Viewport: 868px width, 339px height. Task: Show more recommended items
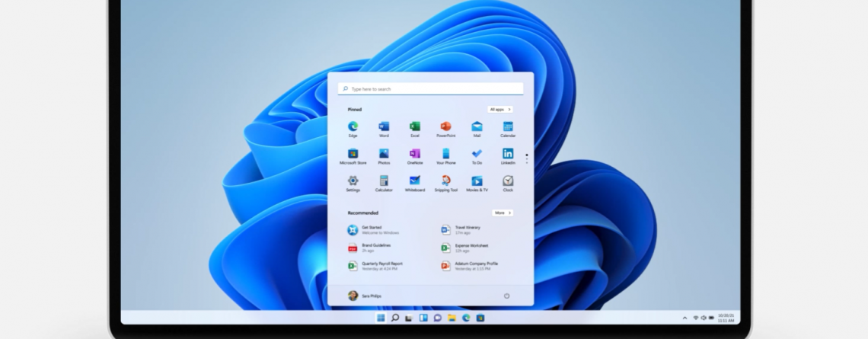[x=502, y=213]
